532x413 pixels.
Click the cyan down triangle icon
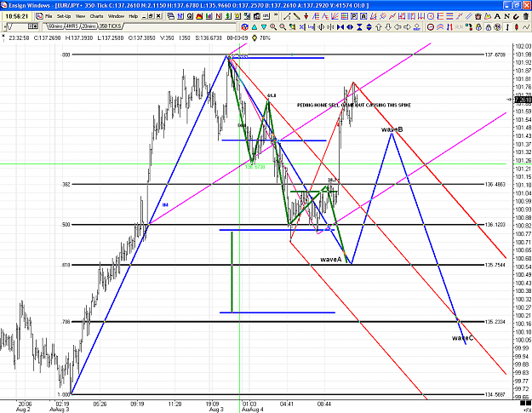point(264,26)
